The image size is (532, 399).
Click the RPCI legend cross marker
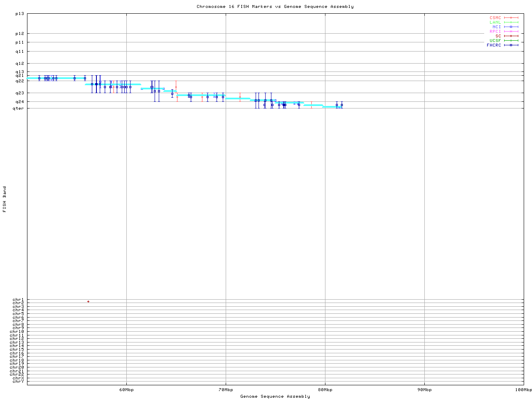tap(511, 32)
